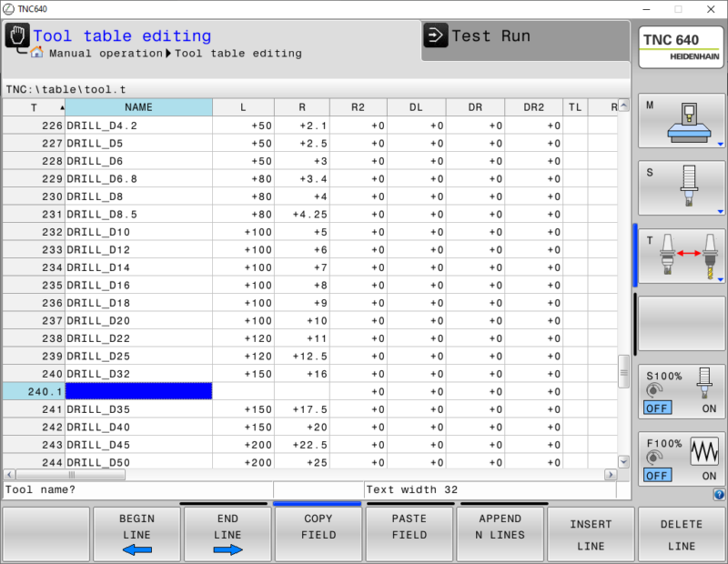Click the empty NAME field of row 240.1
Screen dimensions: 728x564
(x=138, y=391)
